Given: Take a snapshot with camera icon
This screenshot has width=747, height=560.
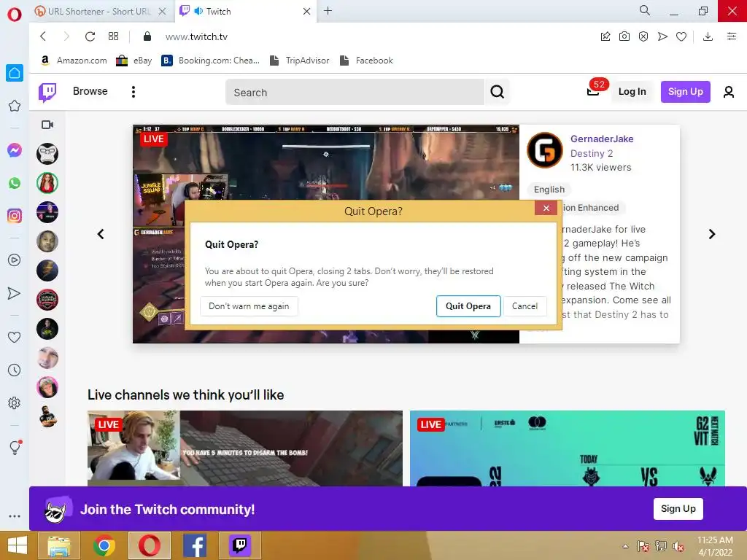Looking at the screenshot, I should (x=624, y=36).
